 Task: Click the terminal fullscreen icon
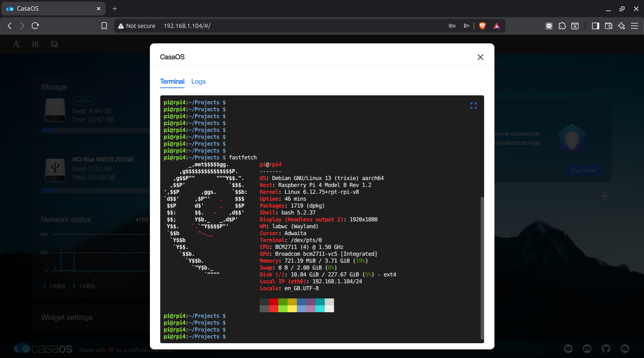[x=473, y=106]
